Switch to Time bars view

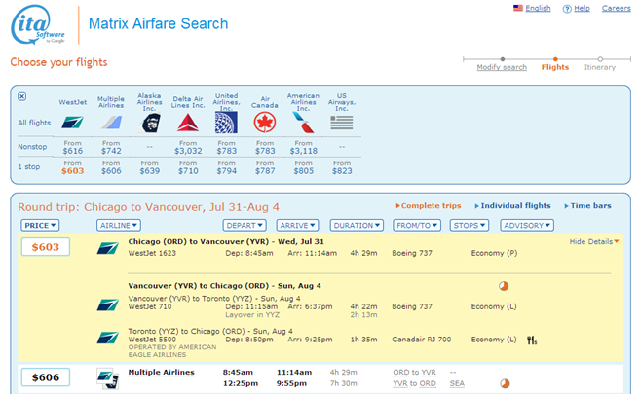(x=588, y=205)
